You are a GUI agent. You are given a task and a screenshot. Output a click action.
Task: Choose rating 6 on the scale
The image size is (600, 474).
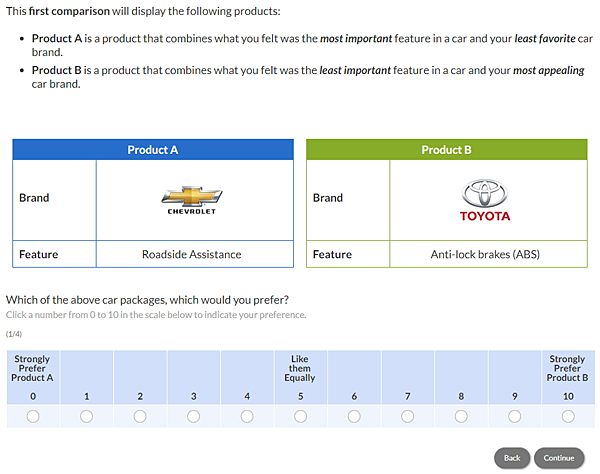[x=354, y=416]
